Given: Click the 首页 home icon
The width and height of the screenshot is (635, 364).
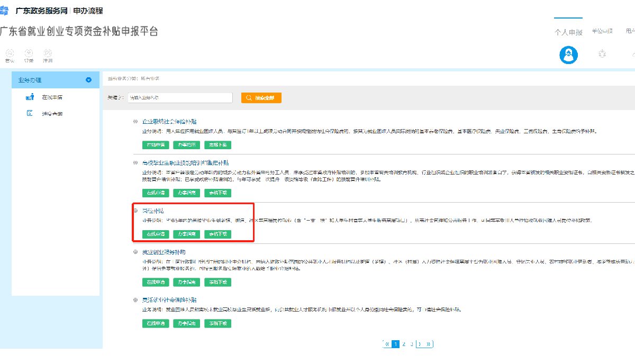Looking at the screenshot, I should 10,53.
